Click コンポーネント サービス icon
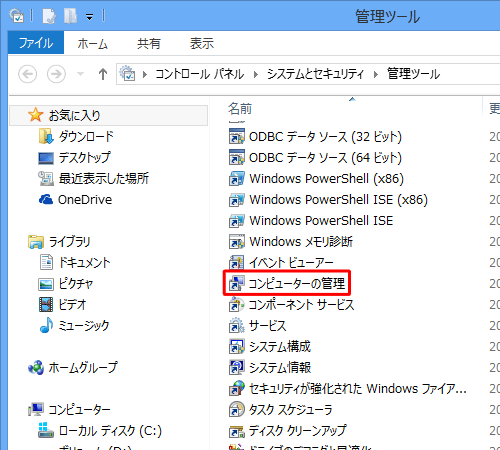The width and height of the screenshot is (500, 450). tap(237, 304)
